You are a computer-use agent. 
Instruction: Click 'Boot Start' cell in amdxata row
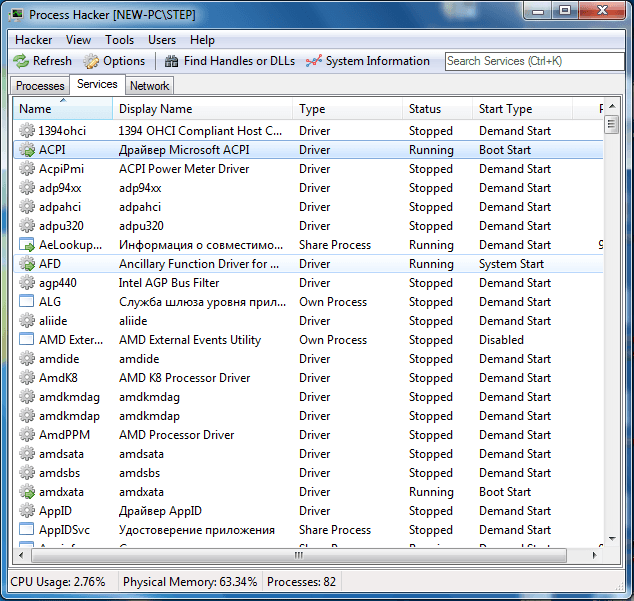coord(505,492)
